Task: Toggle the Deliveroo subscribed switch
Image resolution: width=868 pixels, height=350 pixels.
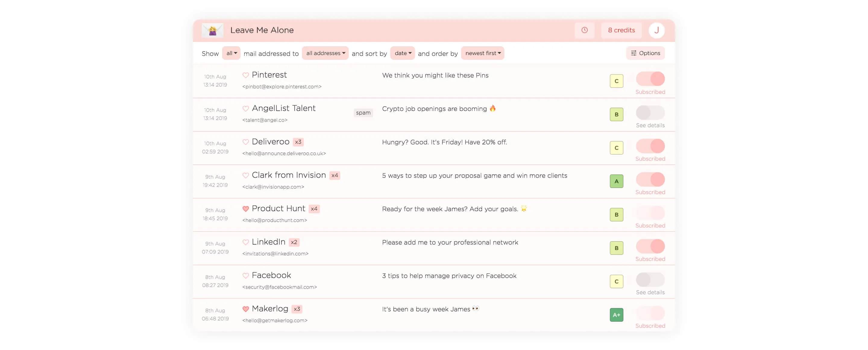Action: point(650,146)
